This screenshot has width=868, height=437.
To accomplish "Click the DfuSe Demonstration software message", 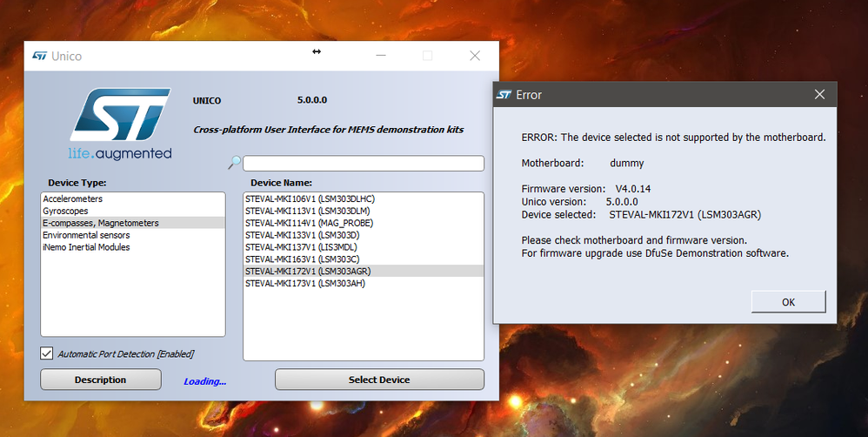I will (655, 253).
